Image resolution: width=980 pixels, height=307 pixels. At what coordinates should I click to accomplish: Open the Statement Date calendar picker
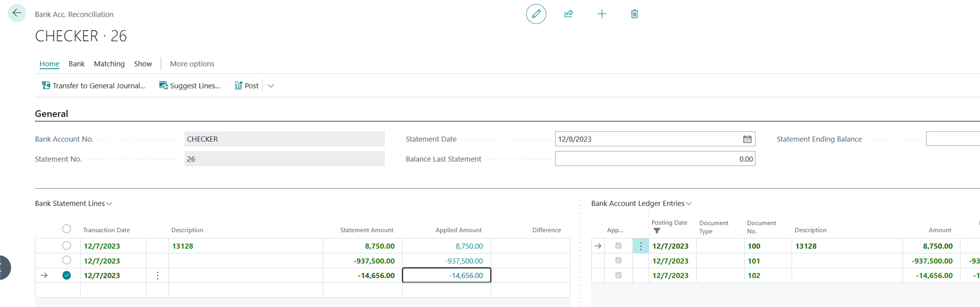click(x=747, y=139)
